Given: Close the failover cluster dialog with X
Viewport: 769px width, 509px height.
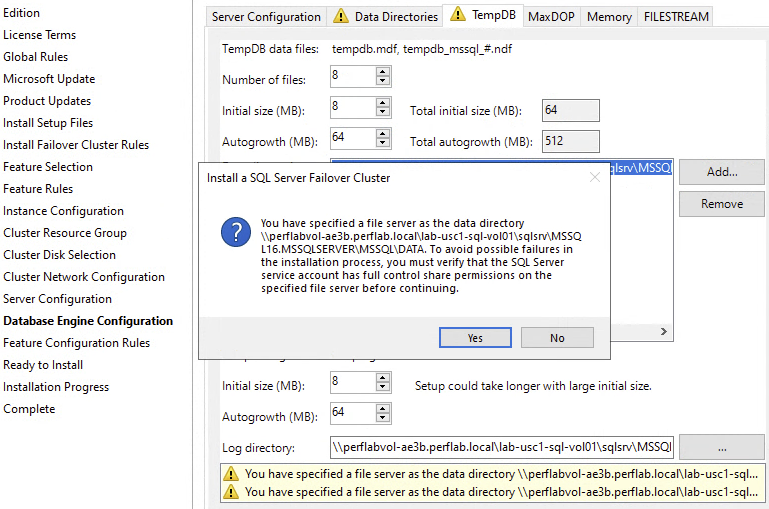Looking at the screenshot, I should pos(595,178).
